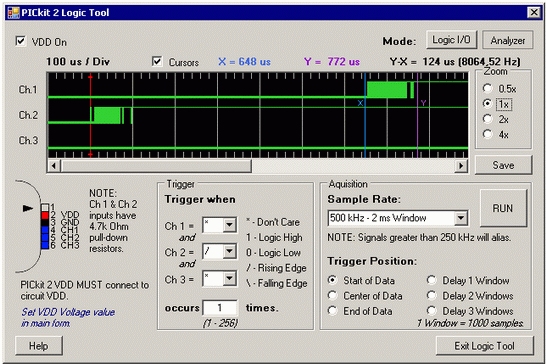Click the RUN button

502,208
